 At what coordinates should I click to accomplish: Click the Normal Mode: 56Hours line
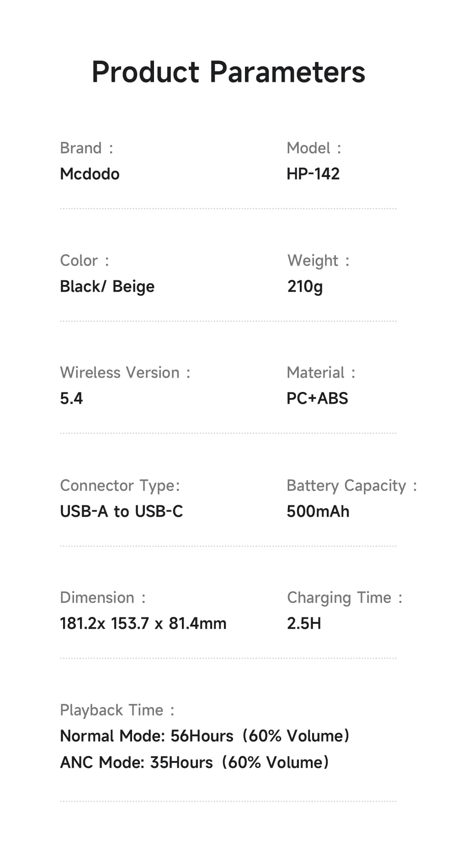tap(205, 736)
